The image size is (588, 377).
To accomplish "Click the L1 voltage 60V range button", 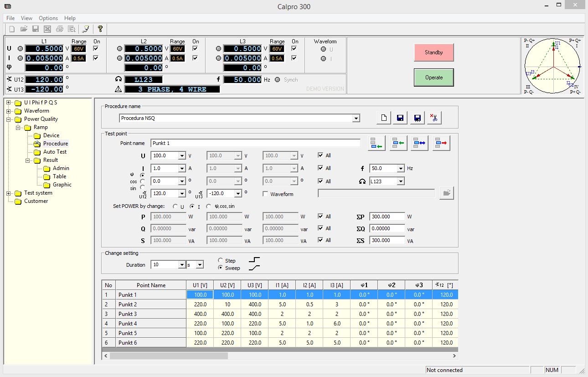I will click(78, 49).
